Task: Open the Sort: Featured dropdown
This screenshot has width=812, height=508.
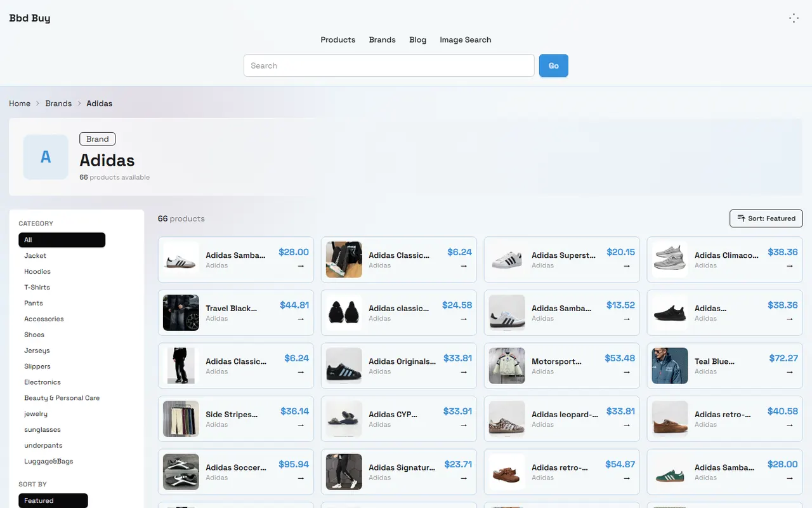Action: click(766, 218)
